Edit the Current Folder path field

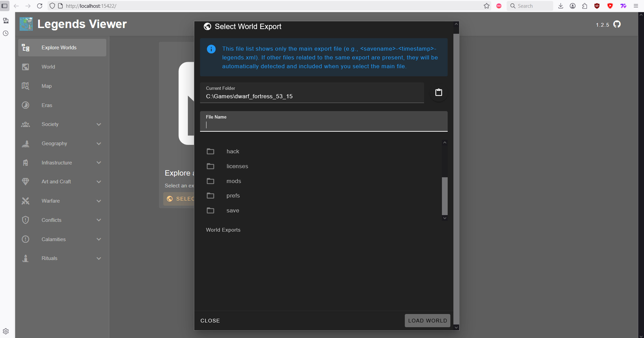(312, 93)
